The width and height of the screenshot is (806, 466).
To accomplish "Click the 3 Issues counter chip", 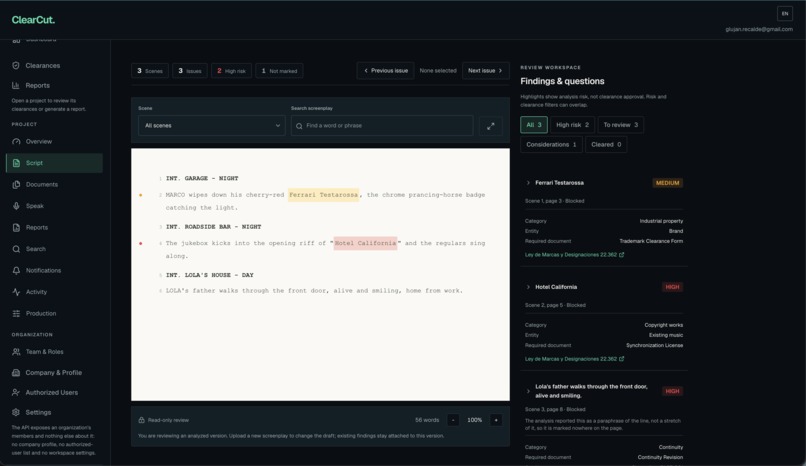I will (190, 71).
